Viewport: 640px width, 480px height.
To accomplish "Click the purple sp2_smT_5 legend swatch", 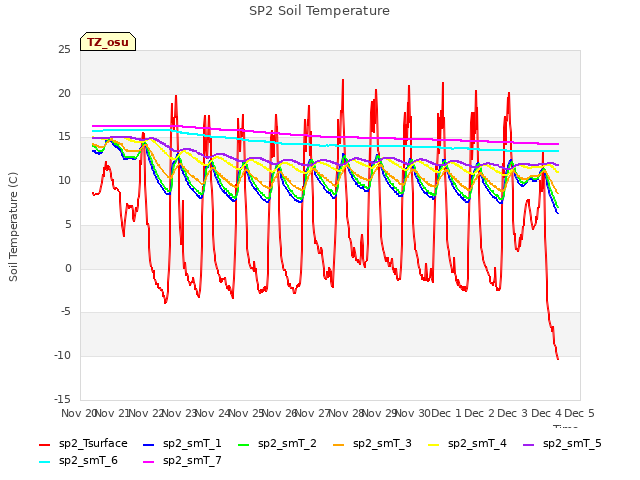I will click(x=529, y=444).
